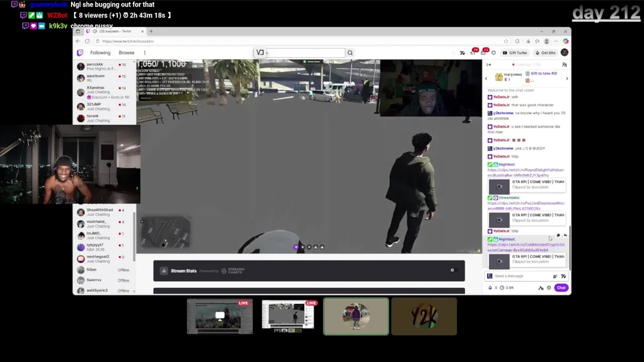Open ShopWithShad channel in sidebar
This screenshot has height=362, width=644.
click(104, 212)
